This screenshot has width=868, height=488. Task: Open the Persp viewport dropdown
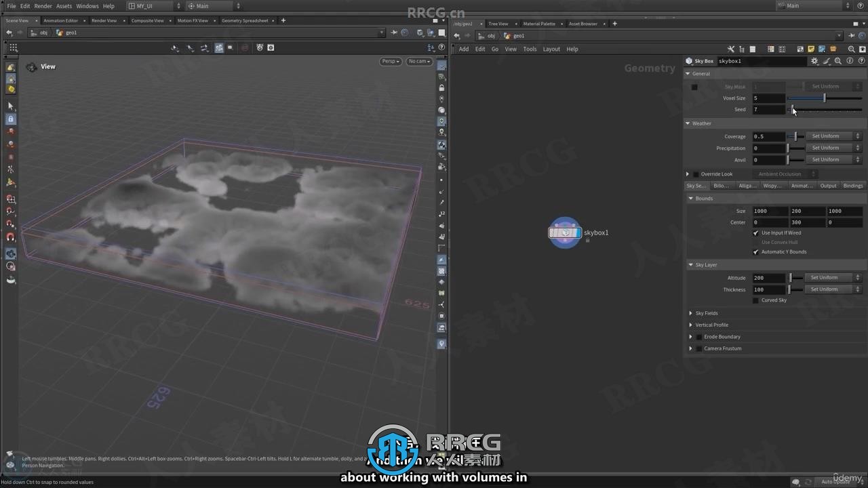coord(391,61)
